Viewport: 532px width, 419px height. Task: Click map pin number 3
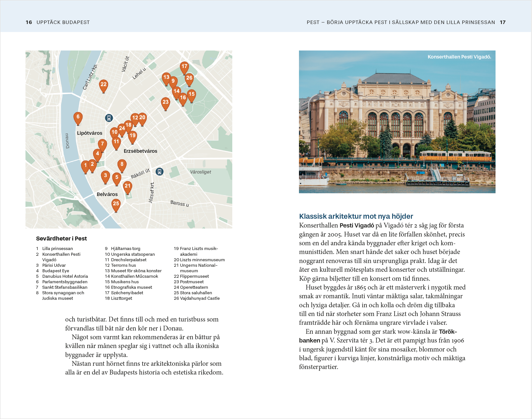tap(105, 176)
